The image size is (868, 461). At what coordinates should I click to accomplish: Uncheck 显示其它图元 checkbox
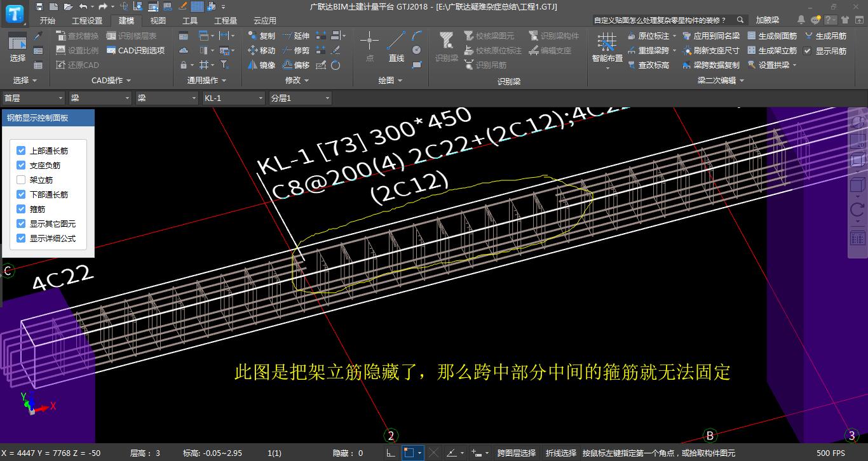click(21, 224)
